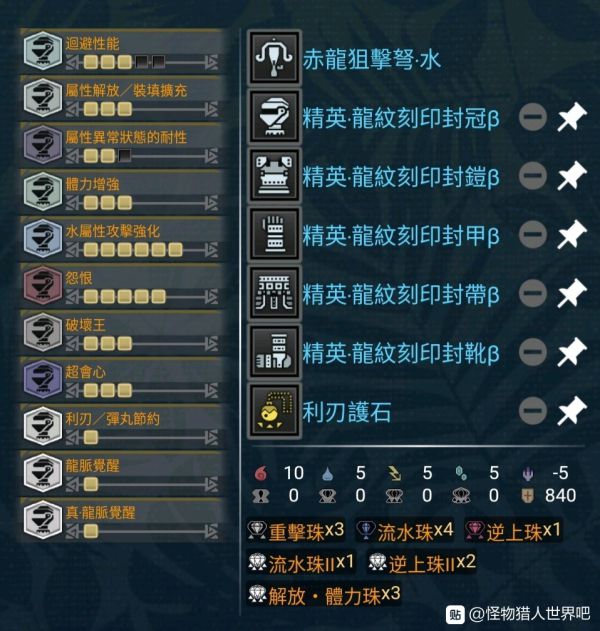Screen dimensions: 600x631
Task: Click the 體力增強 skill level bar
Action: coord(142,203)
